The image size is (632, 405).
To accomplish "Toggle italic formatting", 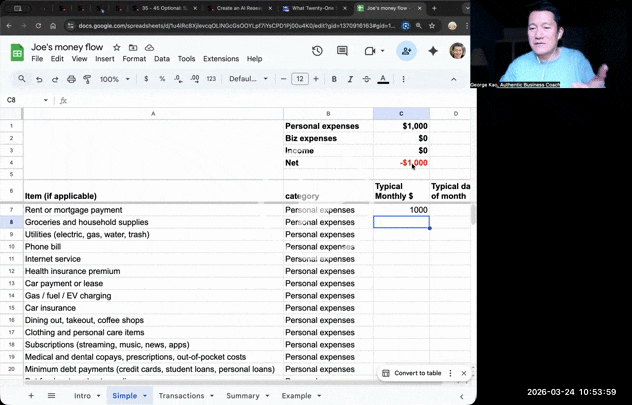I will pyautogui.click(x=349, y=79).
